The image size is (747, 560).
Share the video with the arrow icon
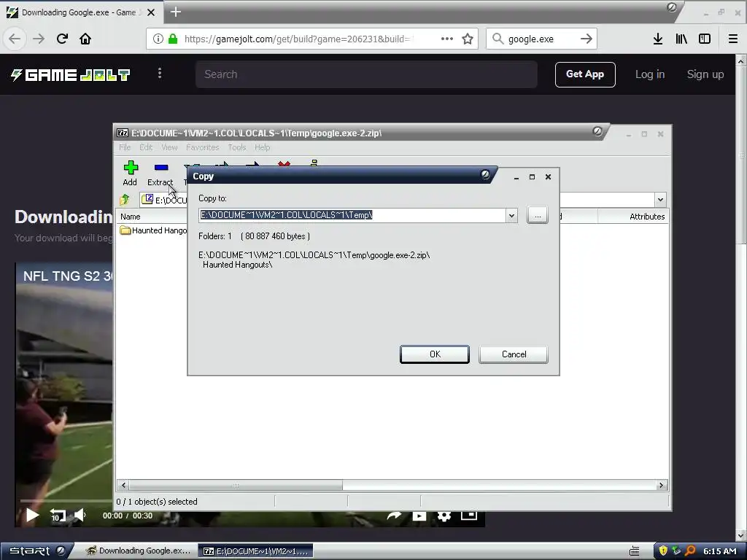[393, 516]
